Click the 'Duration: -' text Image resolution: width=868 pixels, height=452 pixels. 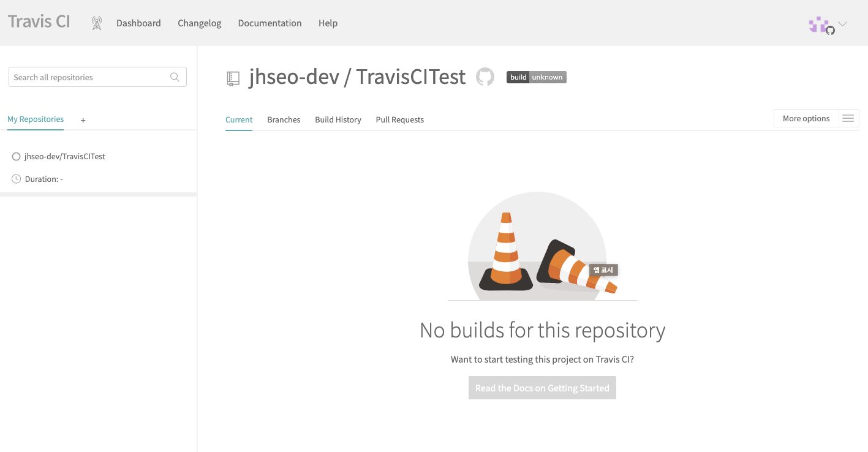click(44, 179)
